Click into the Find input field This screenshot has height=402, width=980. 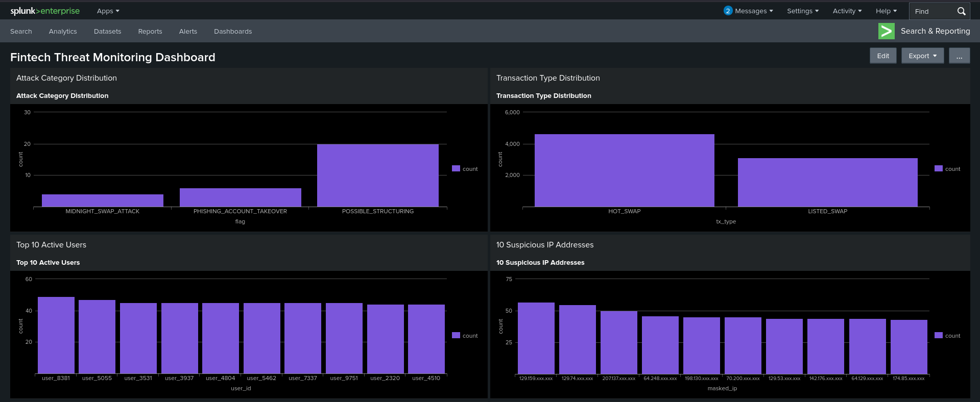(x=933, y=11)
